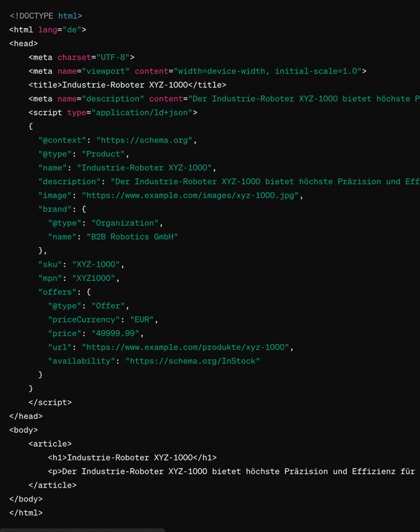
Task: Click the price value '49999.99'
Action: (x=115, y=333)
